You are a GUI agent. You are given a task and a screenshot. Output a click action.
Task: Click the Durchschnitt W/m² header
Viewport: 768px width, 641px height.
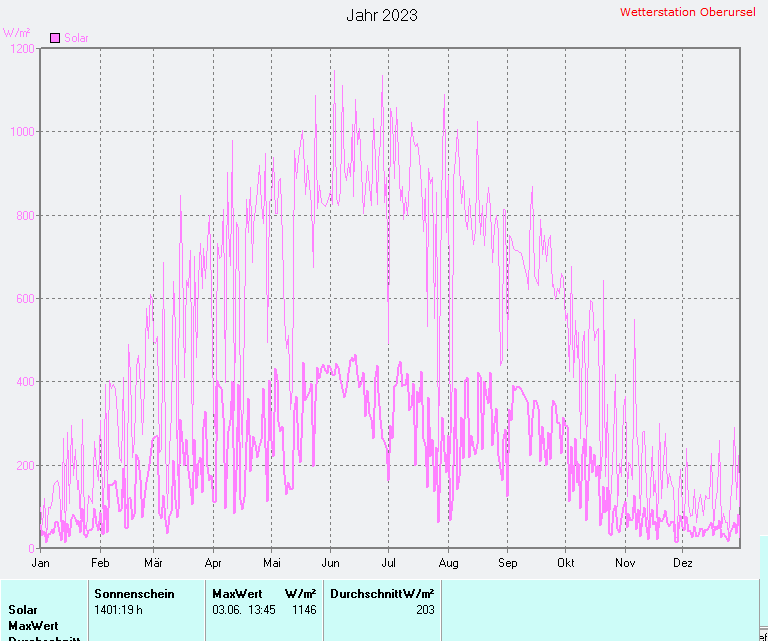click(x=383, y=594)
